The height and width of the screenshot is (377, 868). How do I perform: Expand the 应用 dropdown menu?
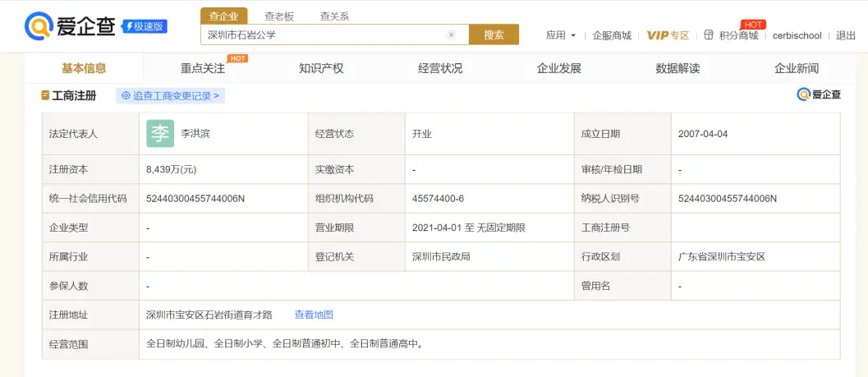[561, 35]
